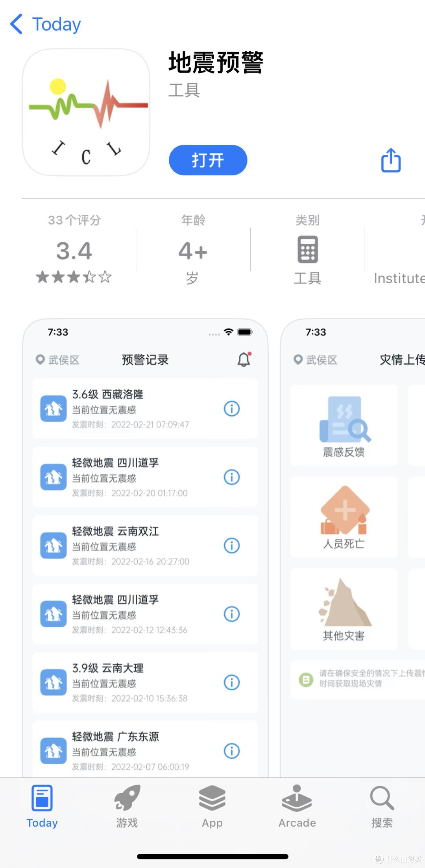Tap the 工具 subtitle under app name
Viewport: 425px width, 868px height.
pyautogui.click(x=184, y=90)
